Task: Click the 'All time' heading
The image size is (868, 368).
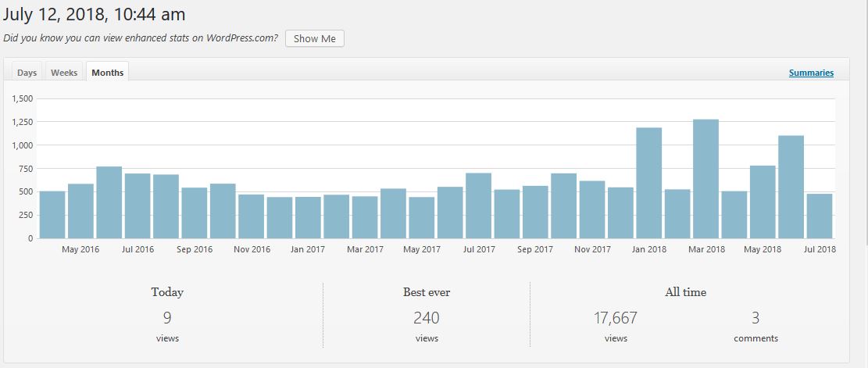Action: [685, 292]
